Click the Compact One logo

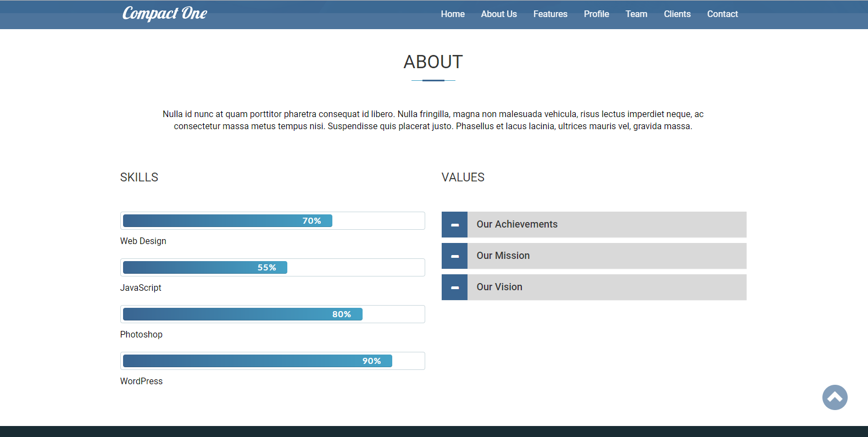[x=164, y=14]
